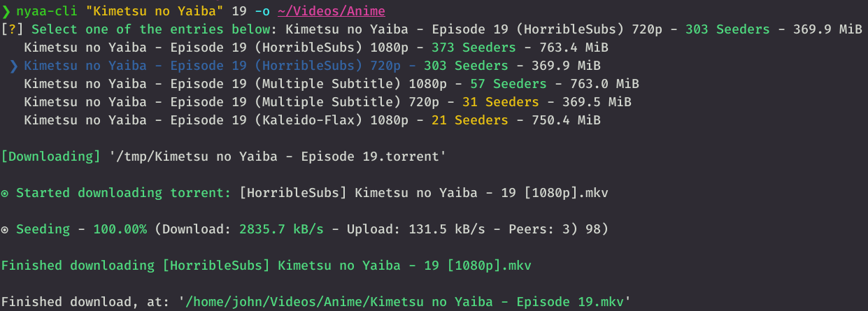Click the 2835.7 kB/s download speed value
The height and width of the screenshot is (311, 868).
pos(278,229)
